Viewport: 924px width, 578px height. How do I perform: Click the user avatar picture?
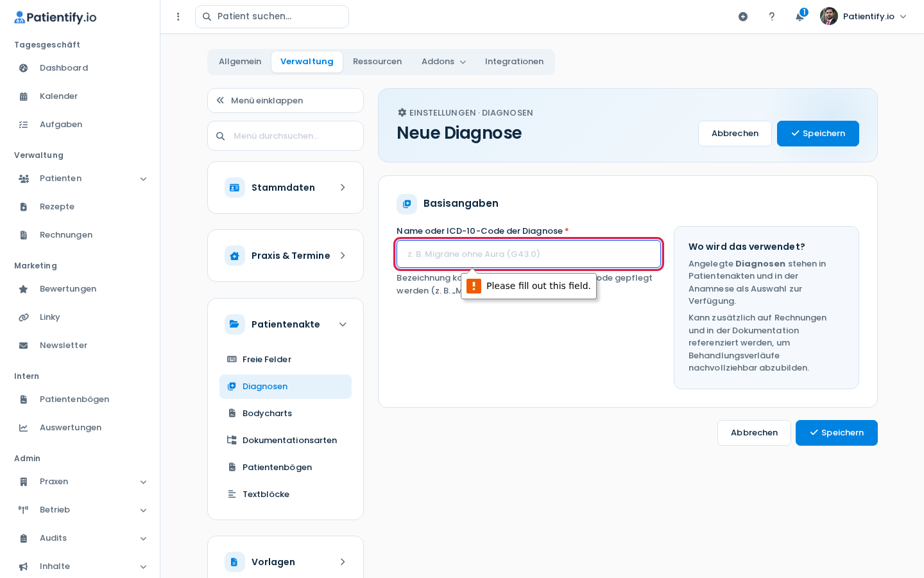tap(829, 16)
